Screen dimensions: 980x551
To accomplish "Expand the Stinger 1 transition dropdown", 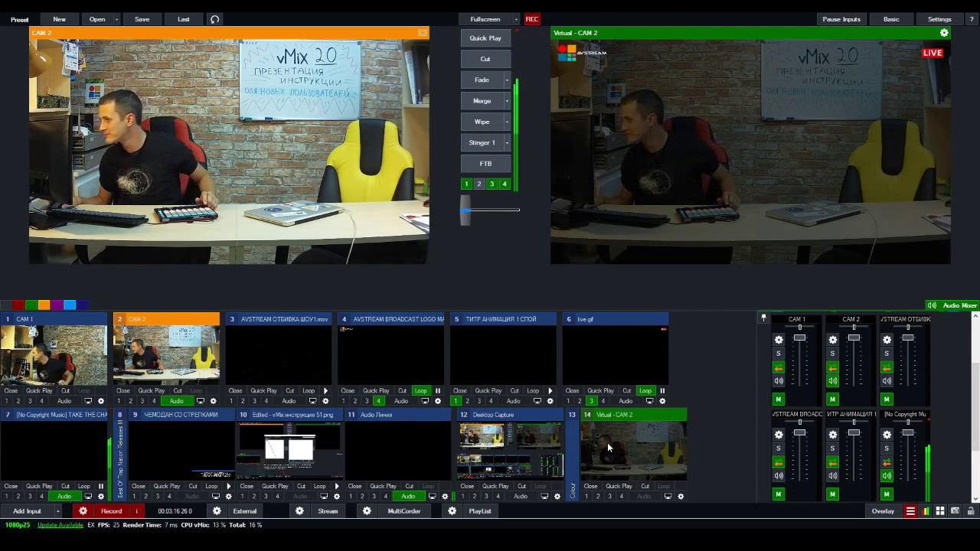I will point(507,142).
